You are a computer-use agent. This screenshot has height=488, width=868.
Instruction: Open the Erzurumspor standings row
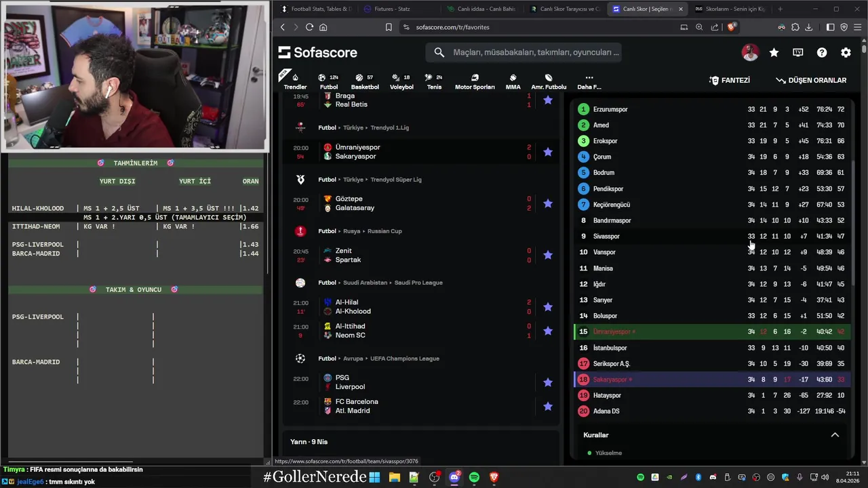[711, 109]
